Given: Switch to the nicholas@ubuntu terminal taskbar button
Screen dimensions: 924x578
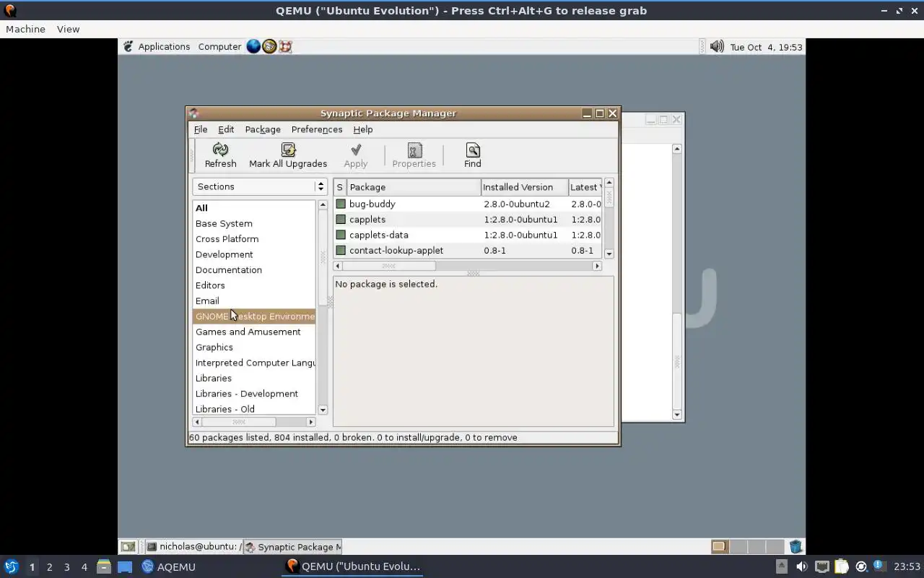Looking at the screenshot, I should (x=192, y=547).
